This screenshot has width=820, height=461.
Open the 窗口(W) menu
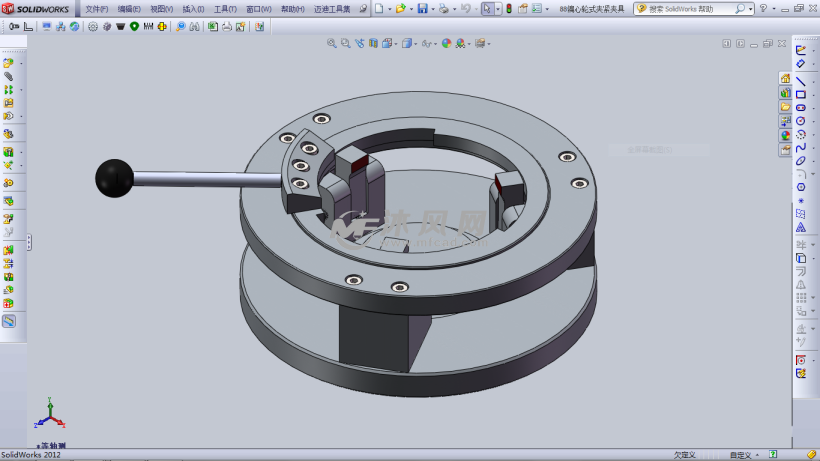pyautogui.click(x=259, y=9)
